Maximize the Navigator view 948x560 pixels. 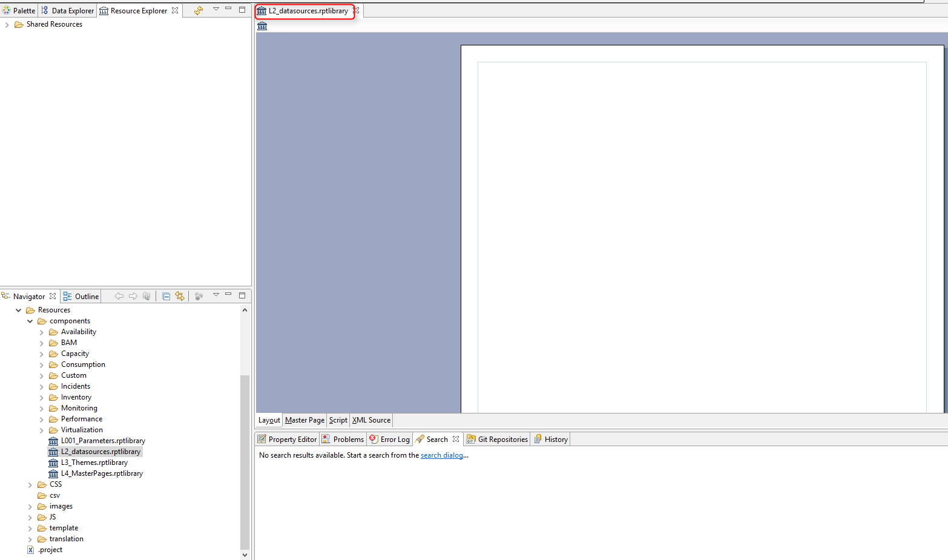click(x=242, y=295)
